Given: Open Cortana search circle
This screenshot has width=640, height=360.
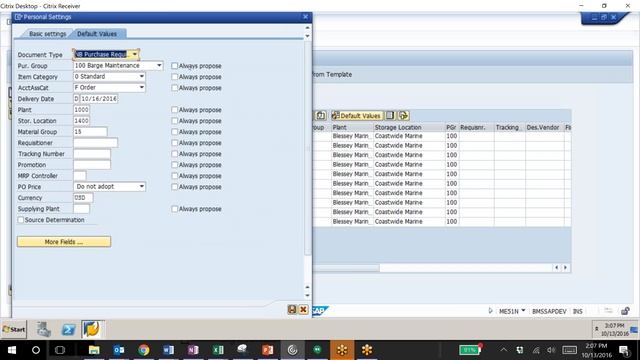Looking at the screenshot, I should pyautogui.click(x=36, y=350).
